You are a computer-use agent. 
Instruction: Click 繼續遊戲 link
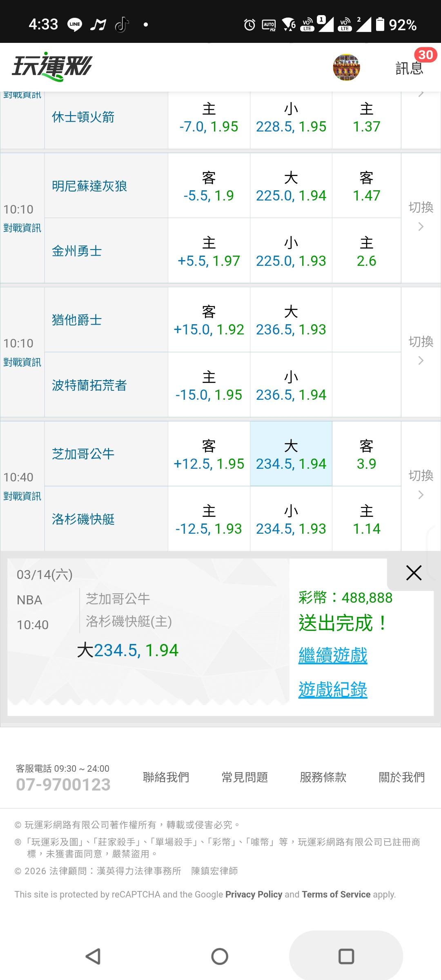(333, 655)
